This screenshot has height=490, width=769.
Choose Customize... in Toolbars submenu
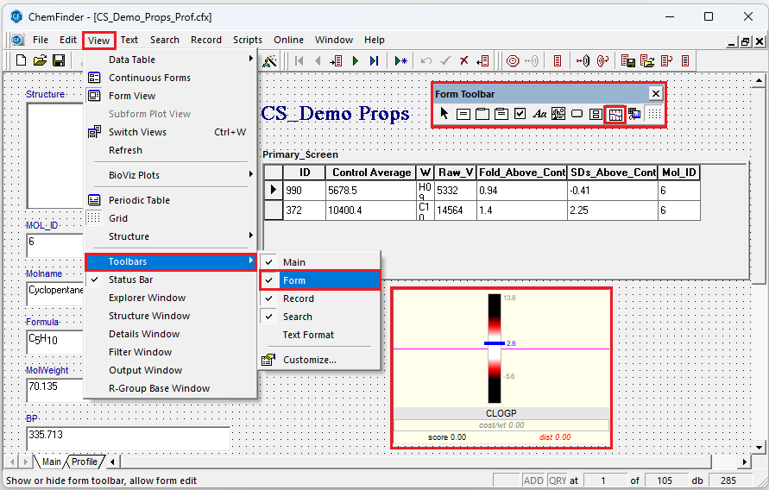[x=308, y=360]
